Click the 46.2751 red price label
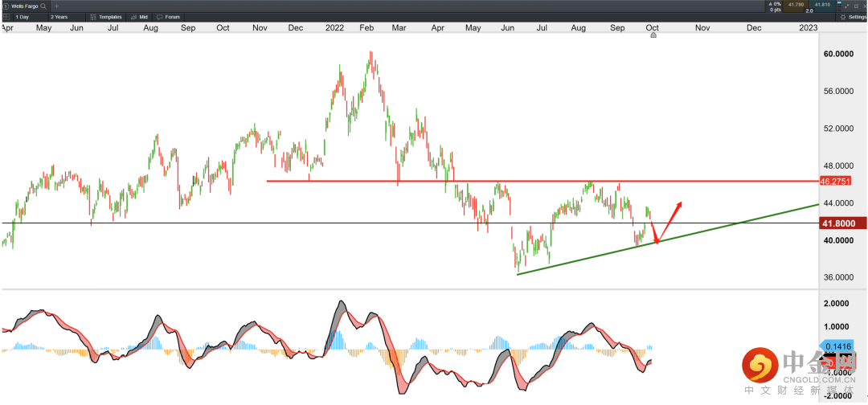The height and width of the screenshot is (405, 868). pos(835,181)
